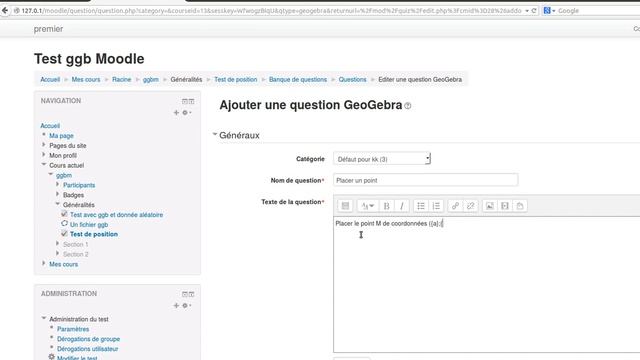The height and width of the screenshot is (360, 640).
Task: Collapse Cours actuel tree node
Action: [x=44, y=164]
